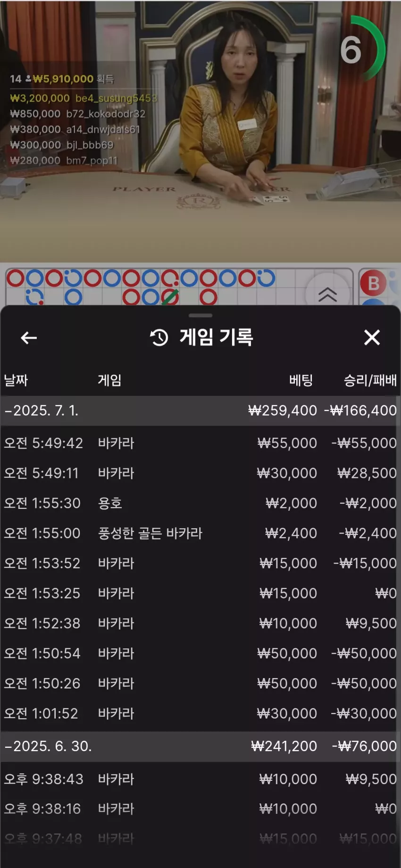The width and height of the screenshot is (401, 868).
Task: Tap the ₩28,500 win amount
Action: pos(367,473)
